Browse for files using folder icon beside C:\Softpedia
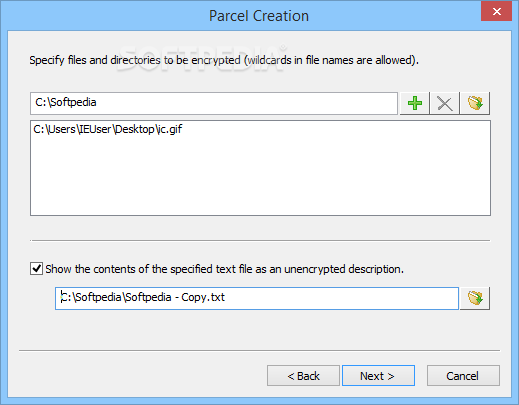The width and height of the screenshot is (519, 405). tap(475, 103)
